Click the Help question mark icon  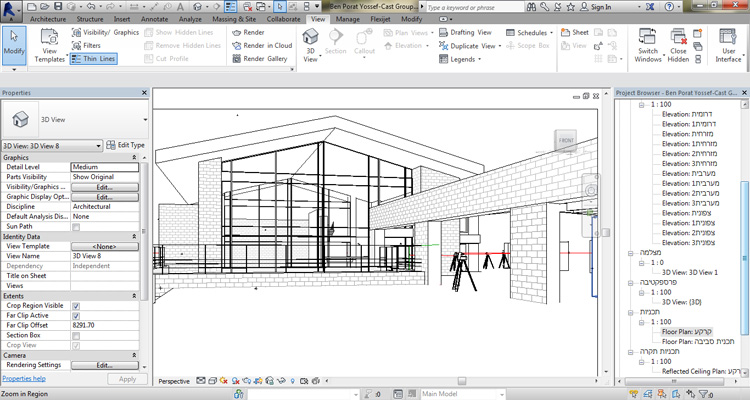(669, 7)
